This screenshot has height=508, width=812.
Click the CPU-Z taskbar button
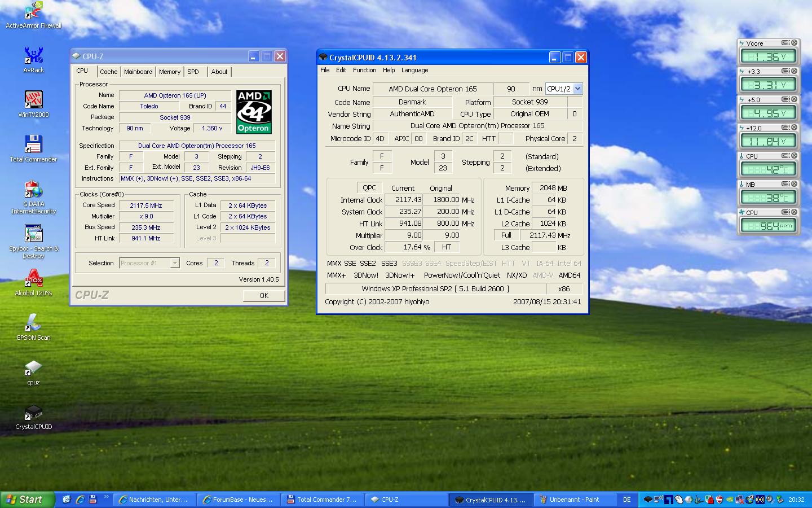[x=407, y=500]
